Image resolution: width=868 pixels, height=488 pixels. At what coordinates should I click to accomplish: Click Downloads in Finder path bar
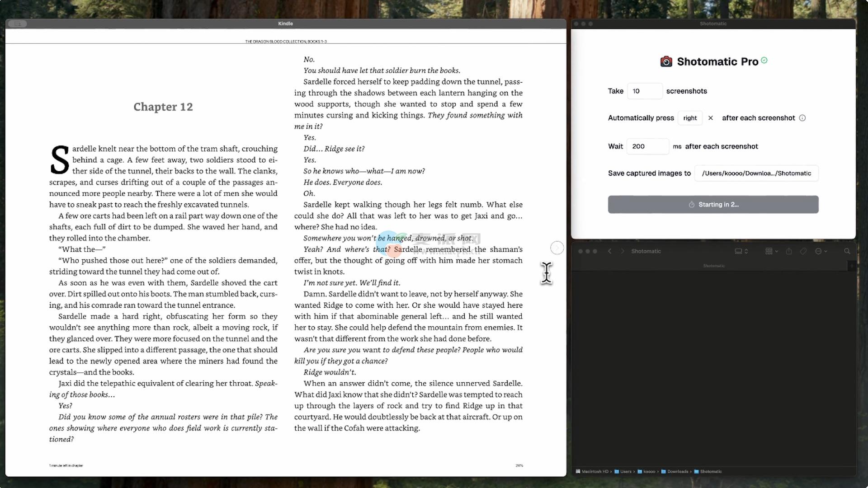[675, 471]
